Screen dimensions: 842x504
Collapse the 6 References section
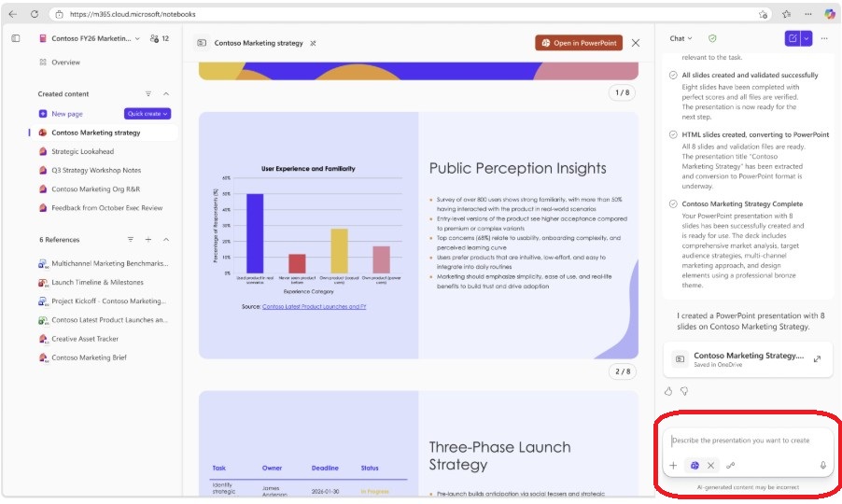coord(166,239)
